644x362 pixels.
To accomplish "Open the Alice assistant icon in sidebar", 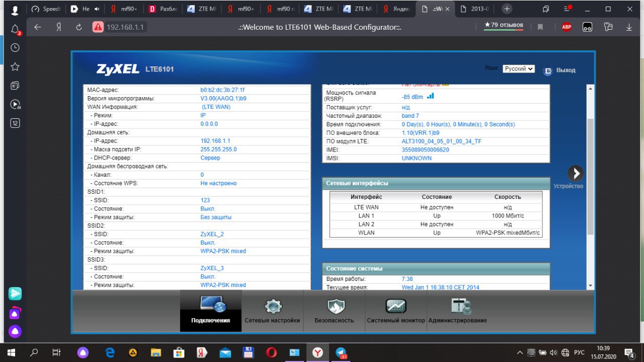I will tap(15, 331).
